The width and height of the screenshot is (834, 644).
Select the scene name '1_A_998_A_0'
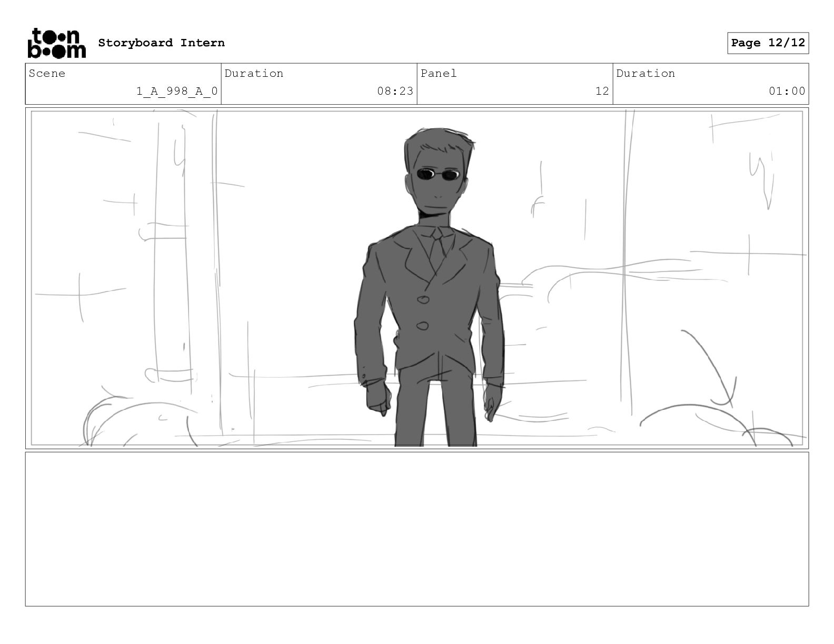(x=177, y=91)
